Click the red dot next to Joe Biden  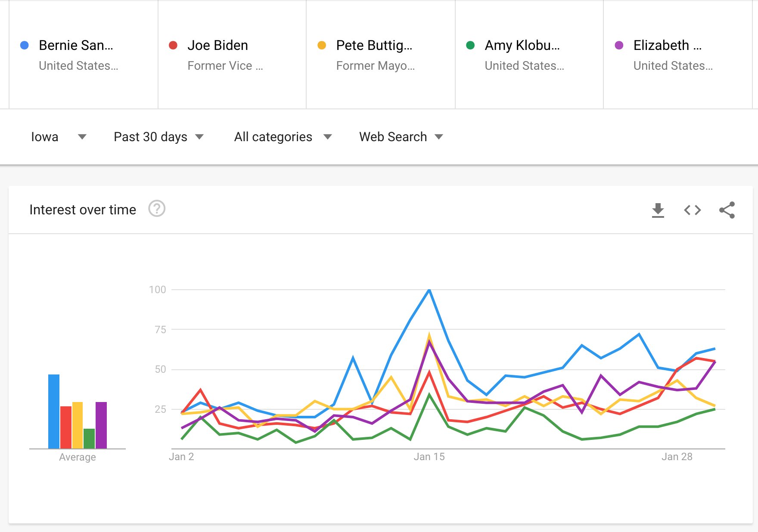click(173, 45)
